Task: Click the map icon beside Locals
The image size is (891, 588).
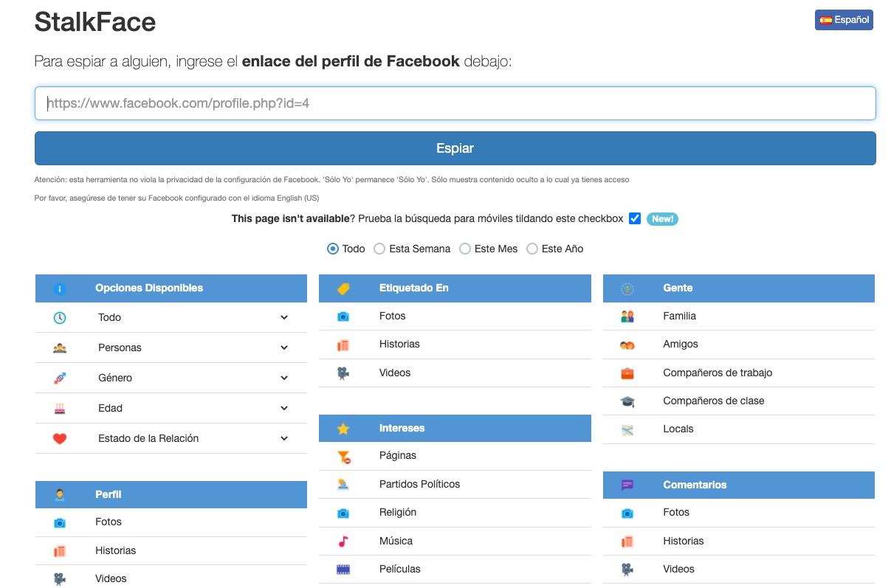Action: pyautogui.click(x=627, y=429)
